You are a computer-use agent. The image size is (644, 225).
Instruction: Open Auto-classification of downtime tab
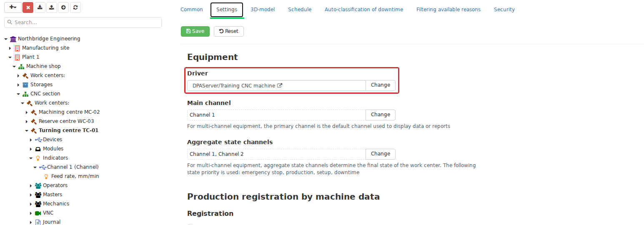(x=364, y=10)
